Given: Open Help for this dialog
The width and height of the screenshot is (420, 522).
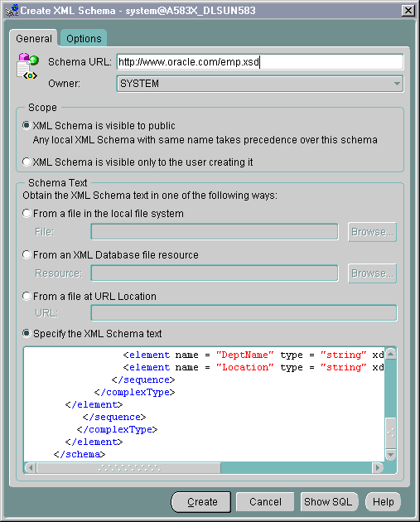Looking at the screenshot, I should 383,501.
